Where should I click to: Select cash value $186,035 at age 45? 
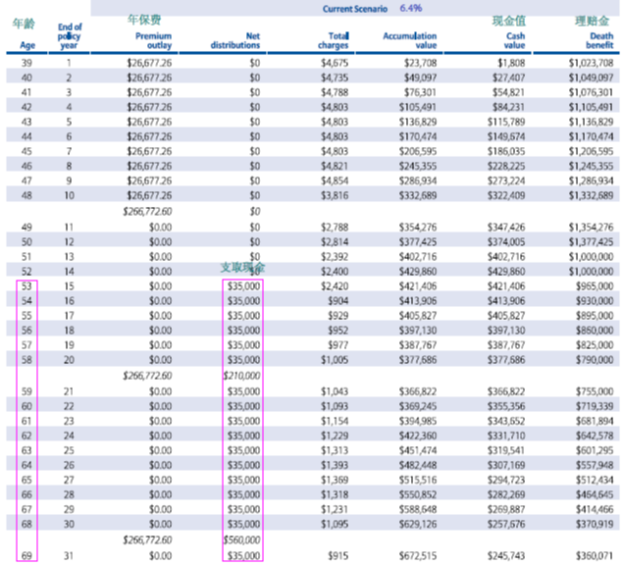click(x=507, y=151)
